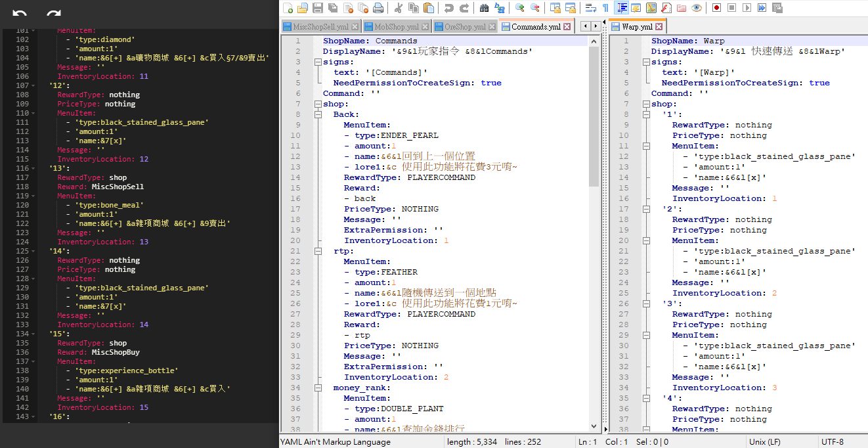Stop macro recording
The image size is (868, 448).
click(x=732, y=8)
